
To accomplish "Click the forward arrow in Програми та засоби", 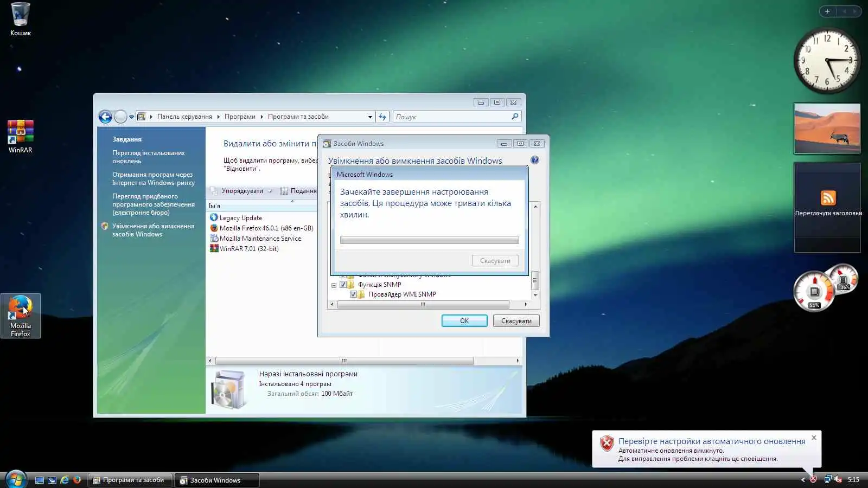I will (x=120, y=117).
